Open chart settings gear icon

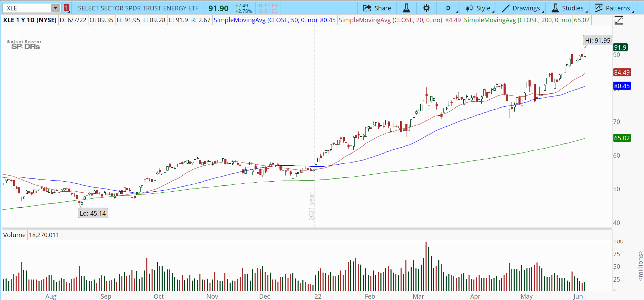coord(426,8)
